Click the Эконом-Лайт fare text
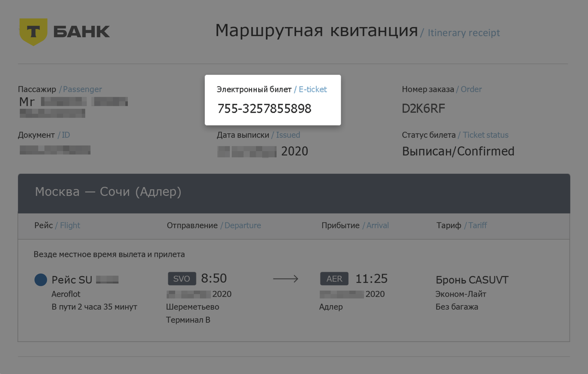588x374 pixels. [x=461, y=294]
